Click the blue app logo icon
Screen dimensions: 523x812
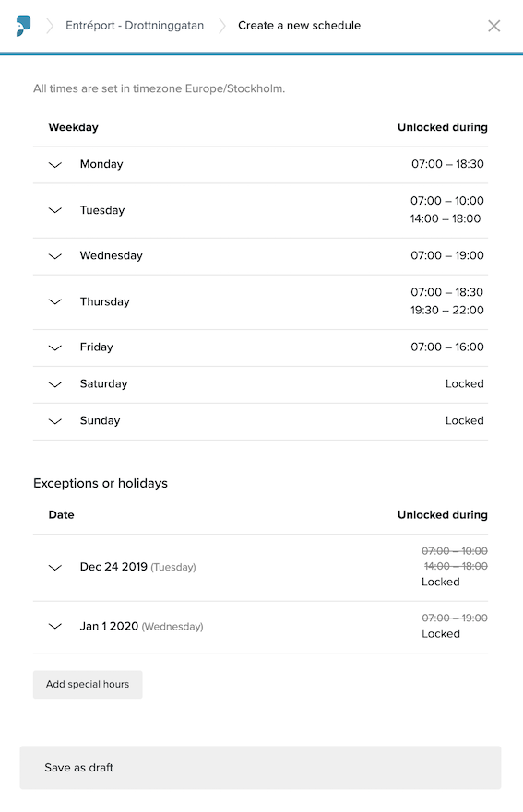[x=23, y=26]
